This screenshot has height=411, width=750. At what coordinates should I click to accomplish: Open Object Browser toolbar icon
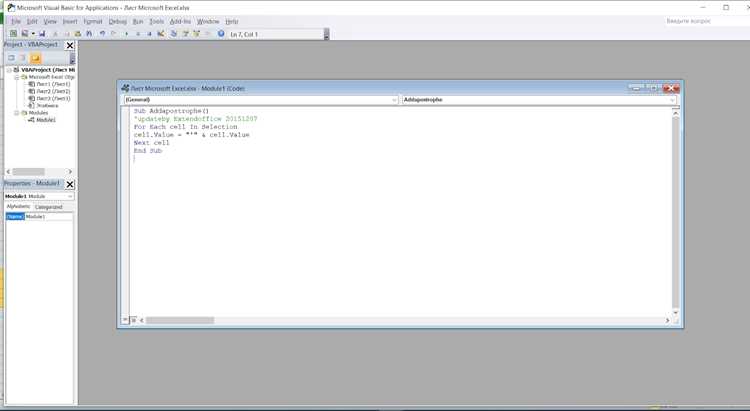point(196,33)
